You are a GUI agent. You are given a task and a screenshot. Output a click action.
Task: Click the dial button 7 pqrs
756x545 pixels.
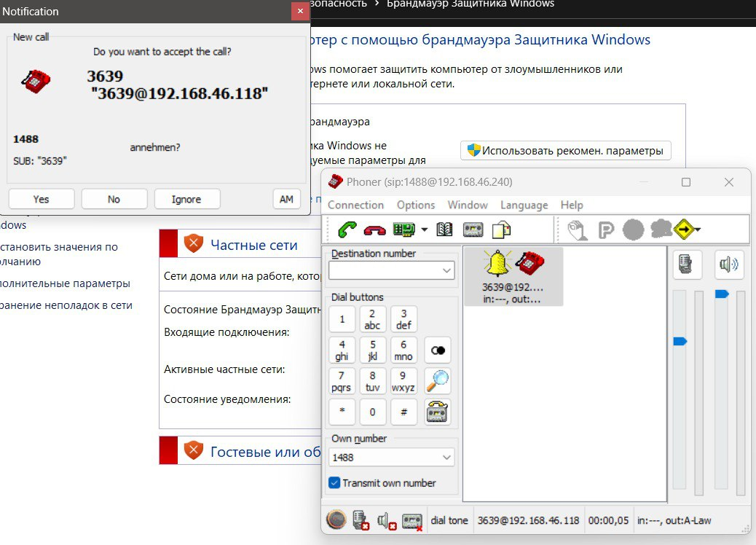[342, 381]
